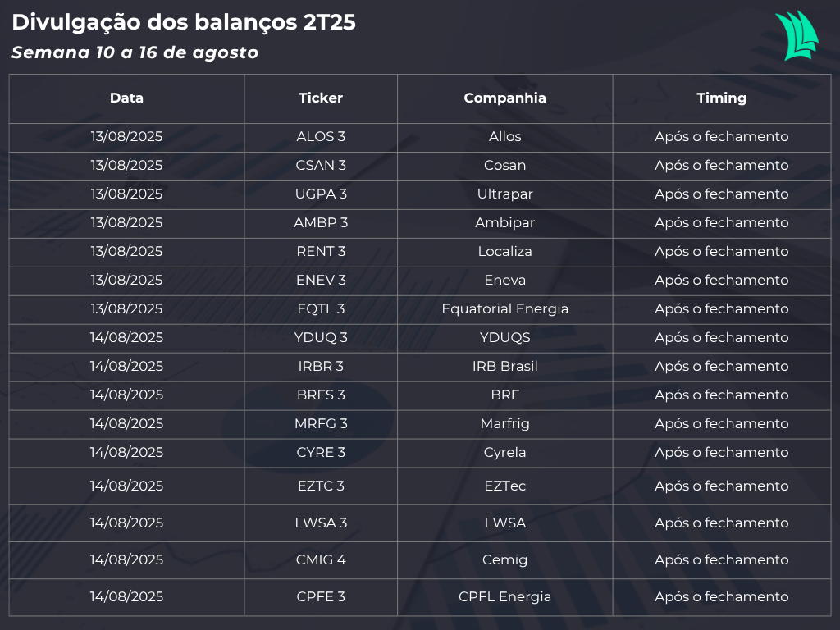The width and height of the screenshot is (840, 630).
Task: Click the CMIG 4 ticker cell
Action: pos(321,559)
